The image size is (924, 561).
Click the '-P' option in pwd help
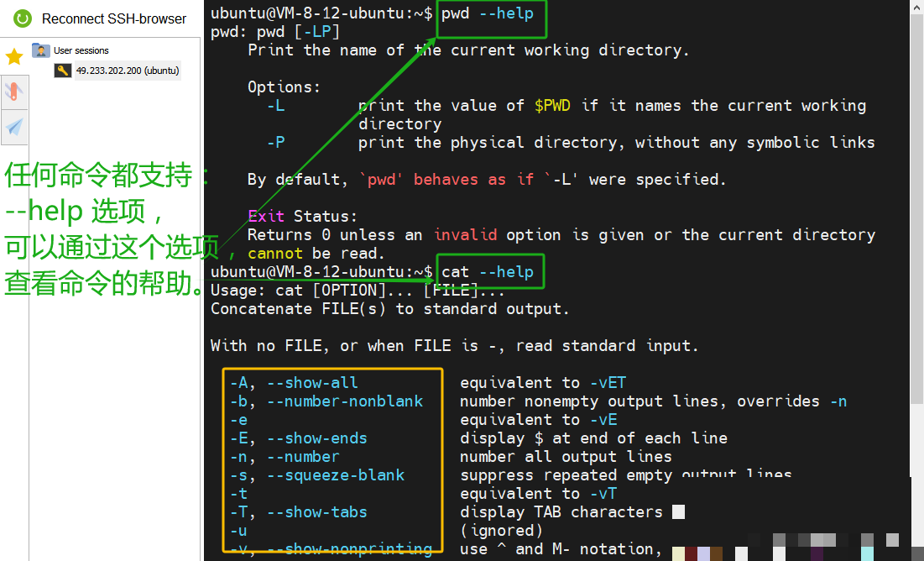click(x=276, y=143)
